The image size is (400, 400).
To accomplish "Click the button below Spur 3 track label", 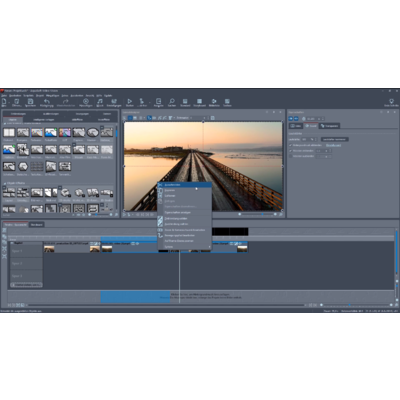I will [x=26, y=285].
